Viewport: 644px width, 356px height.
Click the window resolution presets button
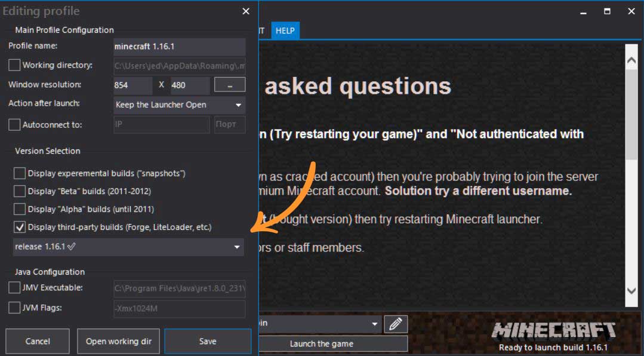[230, 85]
